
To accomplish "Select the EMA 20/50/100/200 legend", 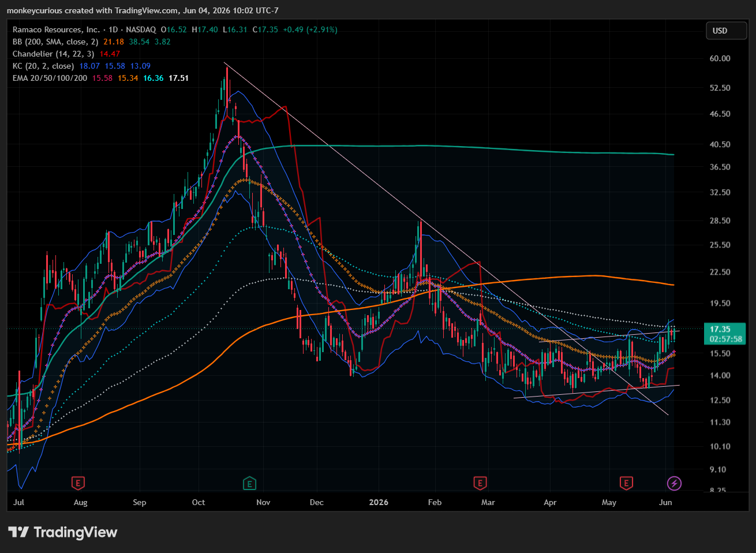I will 50,78.
